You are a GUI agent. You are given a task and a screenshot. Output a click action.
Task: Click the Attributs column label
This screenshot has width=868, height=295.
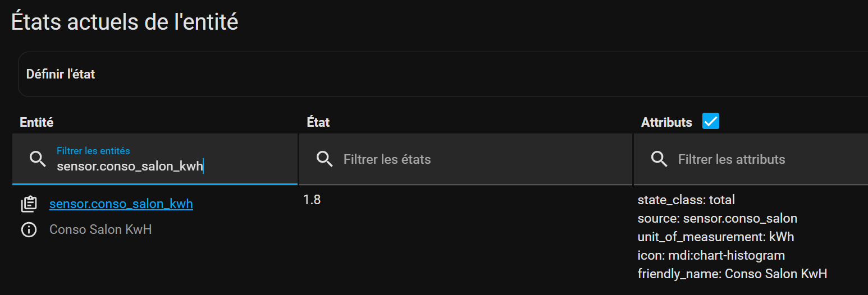coord(666,122)
